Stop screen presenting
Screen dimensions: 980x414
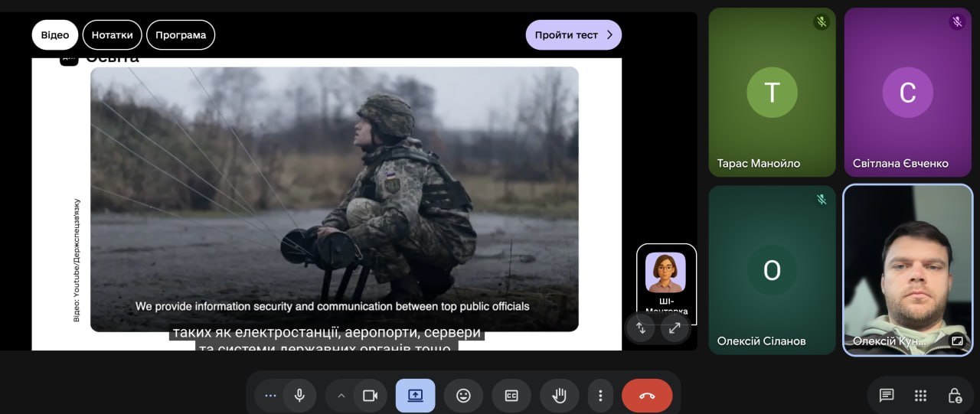point(415,396)
